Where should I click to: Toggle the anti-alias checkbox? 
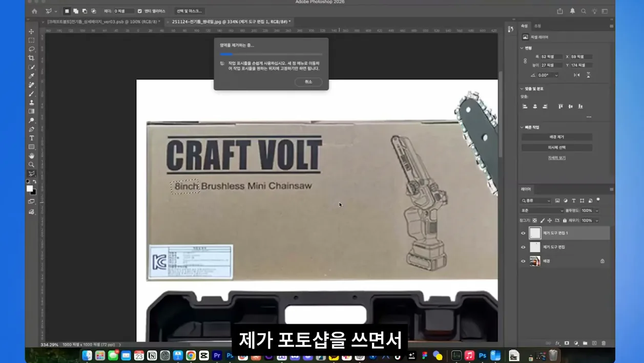coord(140,11)
